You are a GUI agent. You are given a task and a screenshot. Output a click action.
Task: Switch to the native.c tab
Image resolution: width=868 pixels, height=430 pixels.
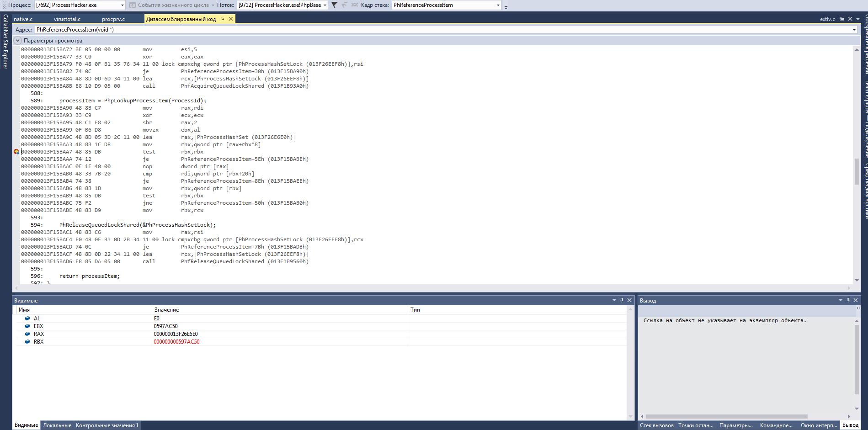point(23,19)
